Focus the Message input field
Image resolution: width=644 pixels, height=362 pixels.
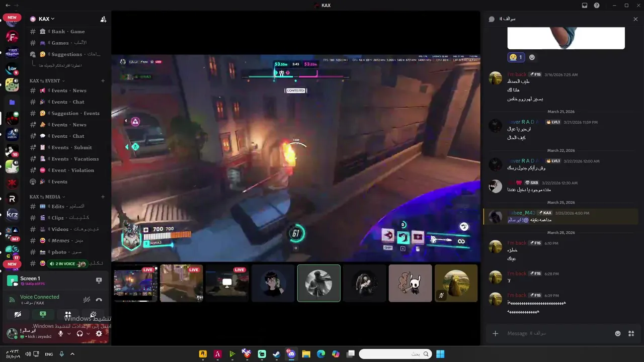click(x=557, y=333)
